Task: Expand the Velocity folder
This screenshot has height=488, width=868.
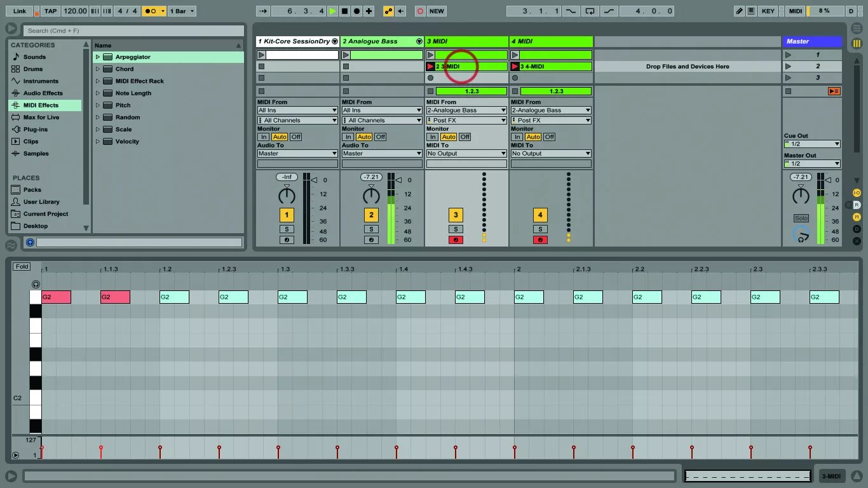Action: tap(98, 141)
